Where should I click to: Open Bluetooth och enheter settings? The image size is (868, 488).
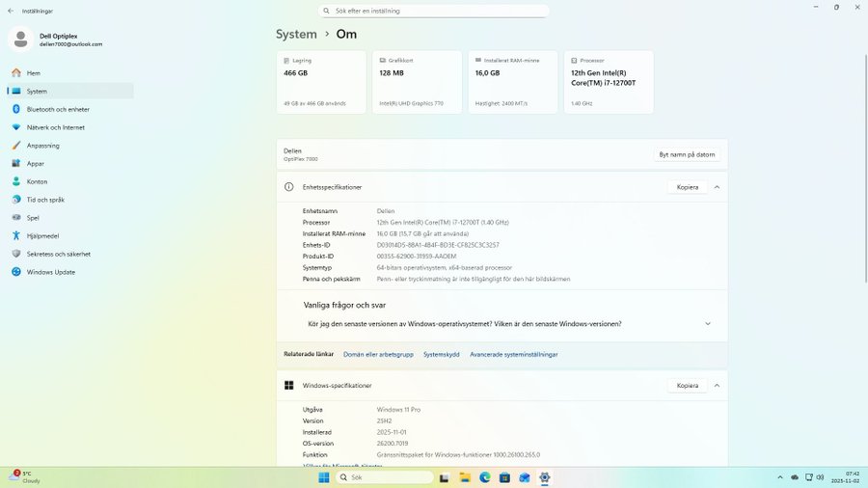pyautogui.click(x=58, y=109)
